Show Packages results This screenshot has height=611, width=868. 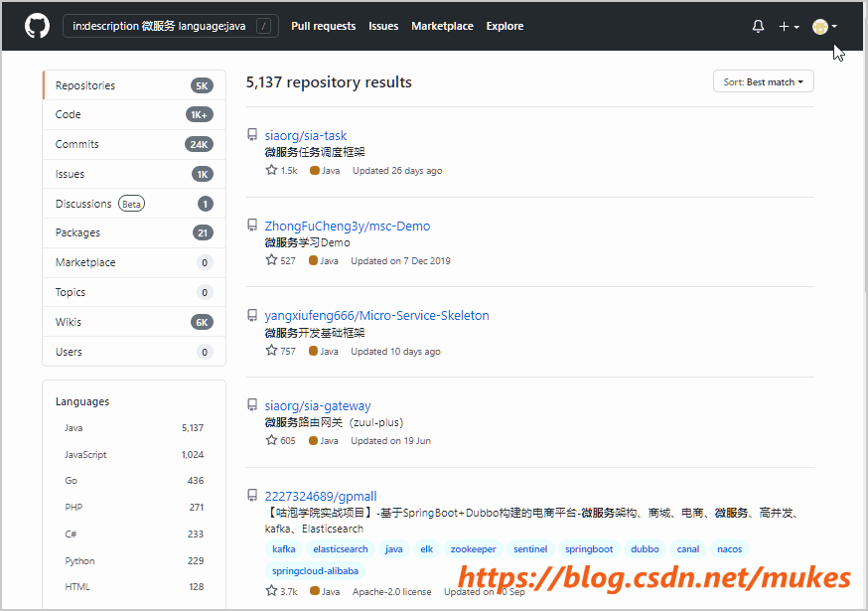coord(134,232)
